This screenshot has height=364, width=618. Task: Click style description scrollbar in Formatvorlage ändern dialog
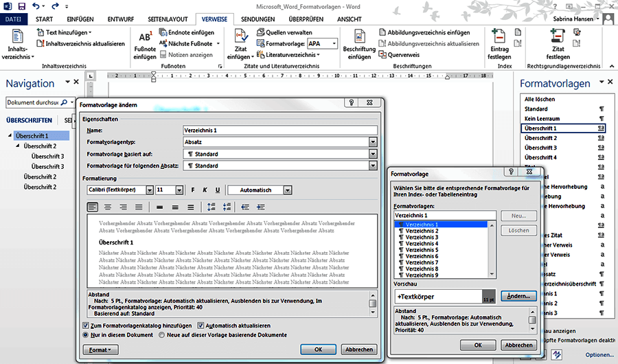pyautogui.click(x=372, y=304)
